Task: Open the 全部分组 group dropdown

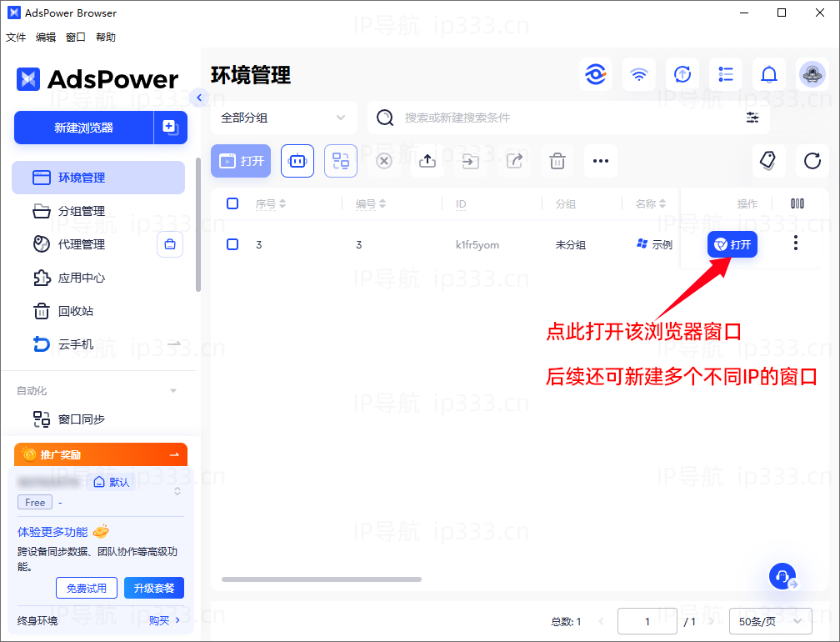Action: pyautogui.click(x=283, y=118)
